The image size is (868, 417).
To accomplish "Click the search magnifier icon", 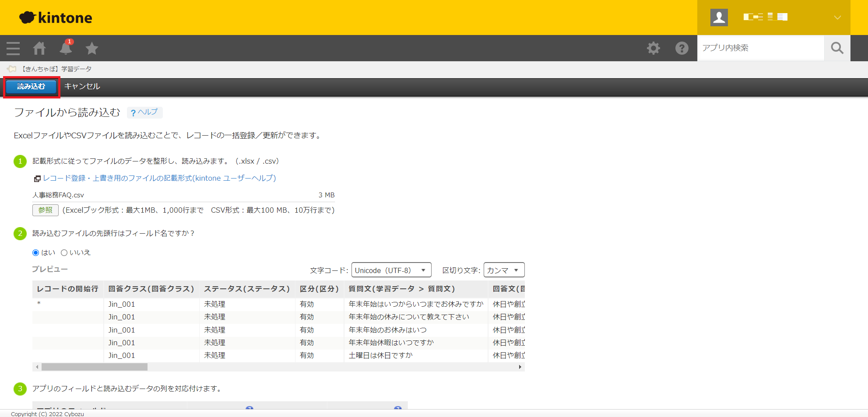I will [x=837, y=48].
